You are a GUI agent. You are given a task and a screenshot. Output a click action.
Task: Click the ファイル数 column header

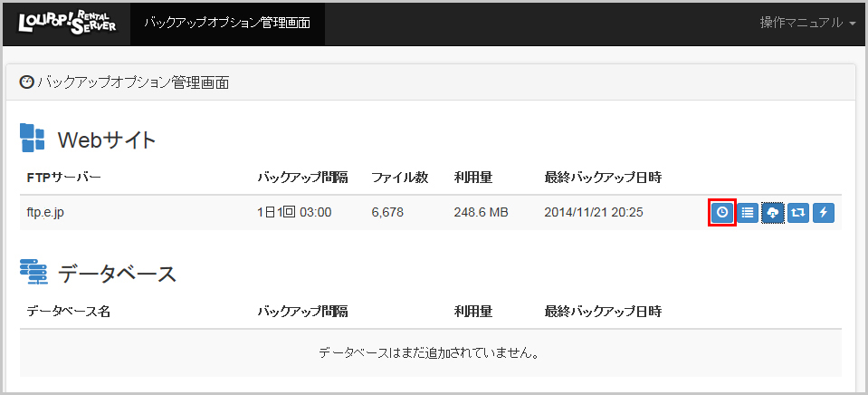pyautogui.click(x=400, y=176)
